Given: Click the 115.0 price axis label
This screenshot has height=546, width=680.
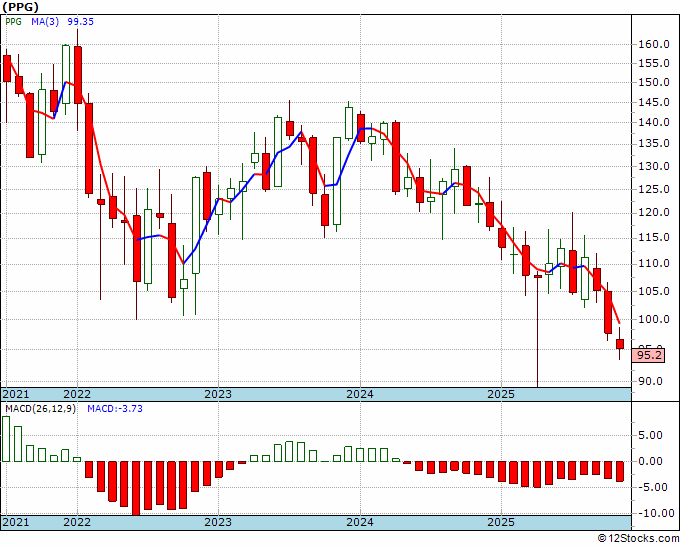Looking at the screenshot, I should (x=654, y=238).
